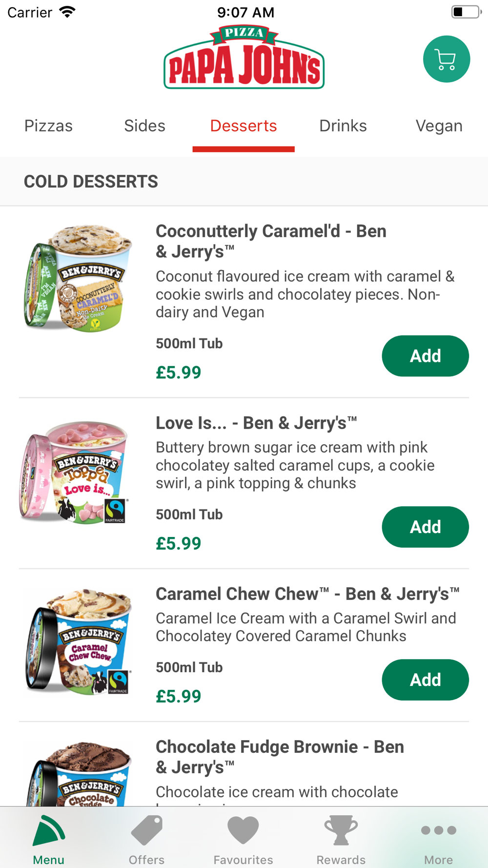This screenshot has width=488, height=868.
Task: Switch to the Pizzas tab
Action: [48, 126]
